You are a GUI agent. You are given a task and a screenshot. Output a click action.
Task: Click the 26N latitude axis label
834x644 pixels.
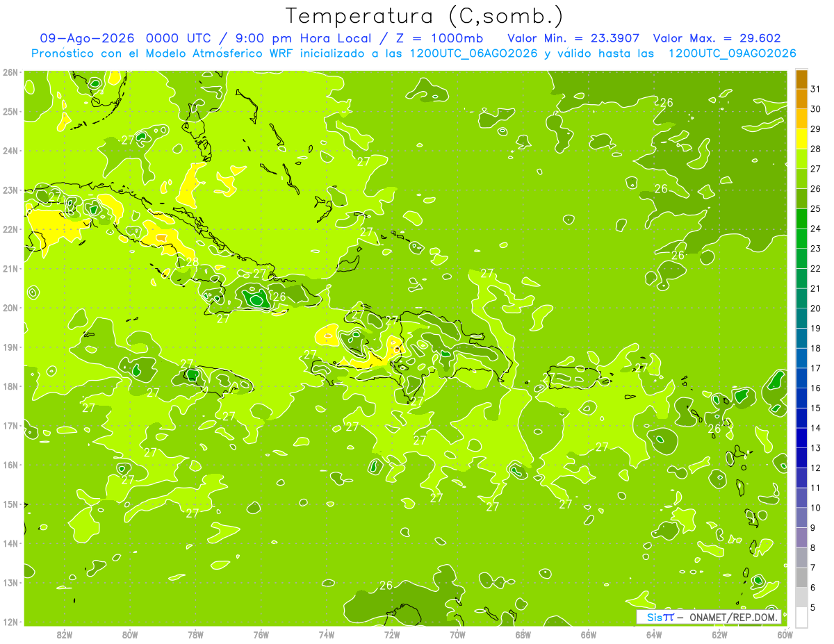[x=10, y=72]
